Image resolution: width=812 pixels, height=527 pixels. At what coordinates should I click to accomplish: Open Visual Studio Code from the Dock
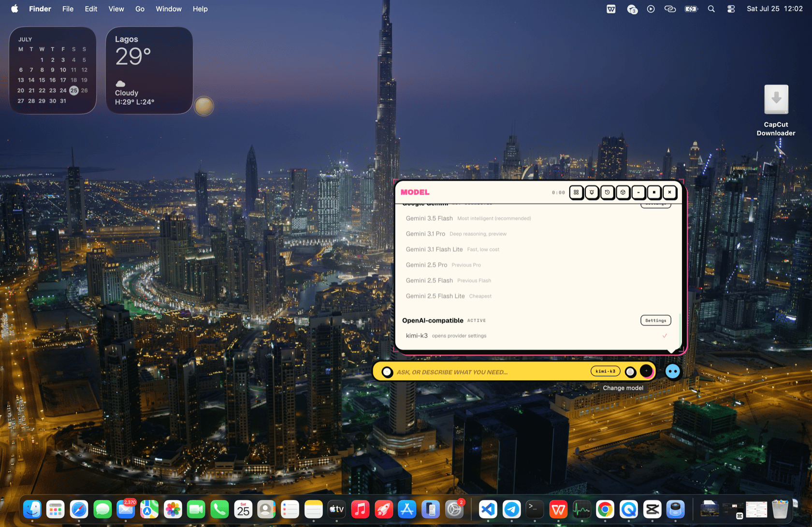[x=488, y=509]
